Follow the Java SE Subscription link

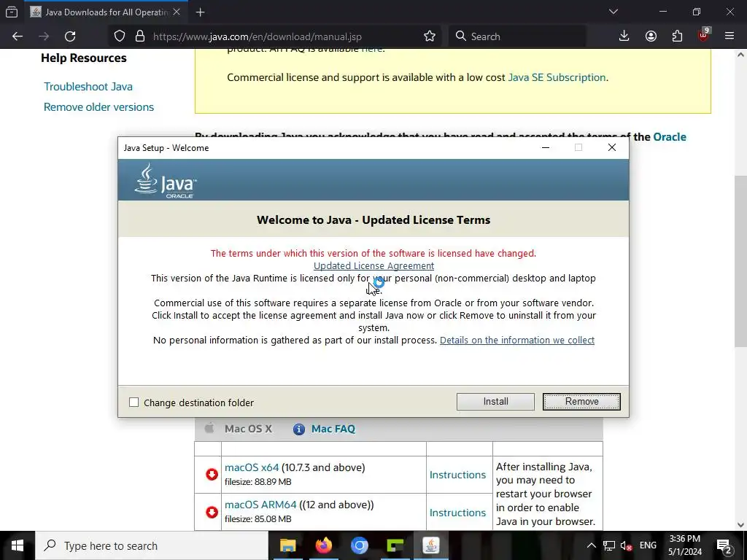pyautogui.click(x=557, y=77)
